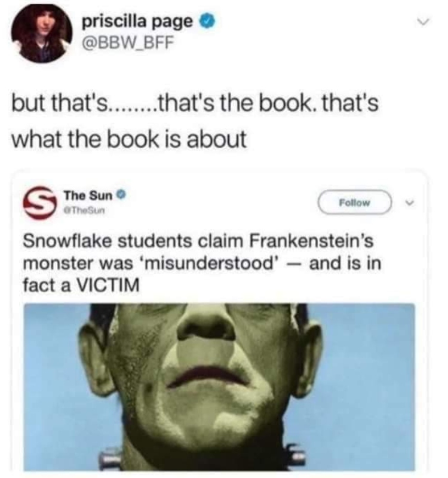Follow The Sun account
Screen dimensions: 448x478
pos(355,202)
